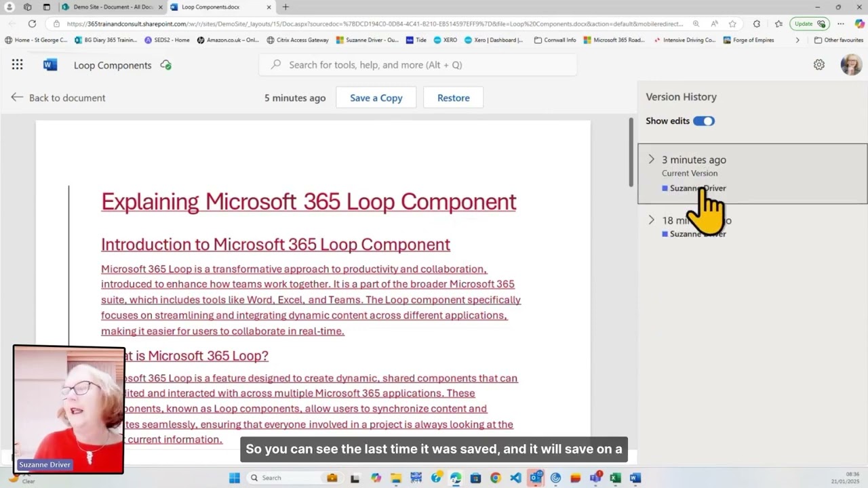
Task: Click the browser address bar URL
Action: [375, 24]
